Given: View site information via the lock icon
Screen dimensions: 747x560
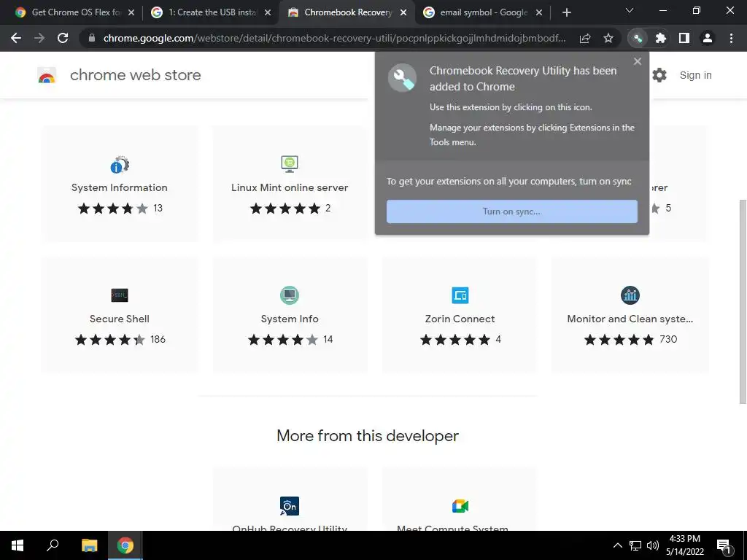Looking at the screenshot, I should tap(92, 38).
